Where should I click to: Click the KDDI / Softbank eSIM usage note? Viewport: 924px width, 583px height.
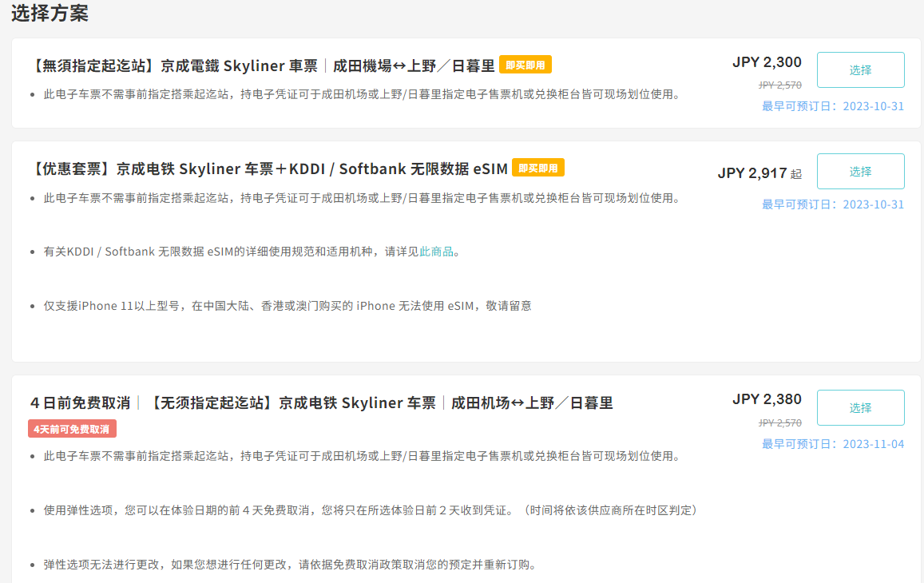(252, 252)
